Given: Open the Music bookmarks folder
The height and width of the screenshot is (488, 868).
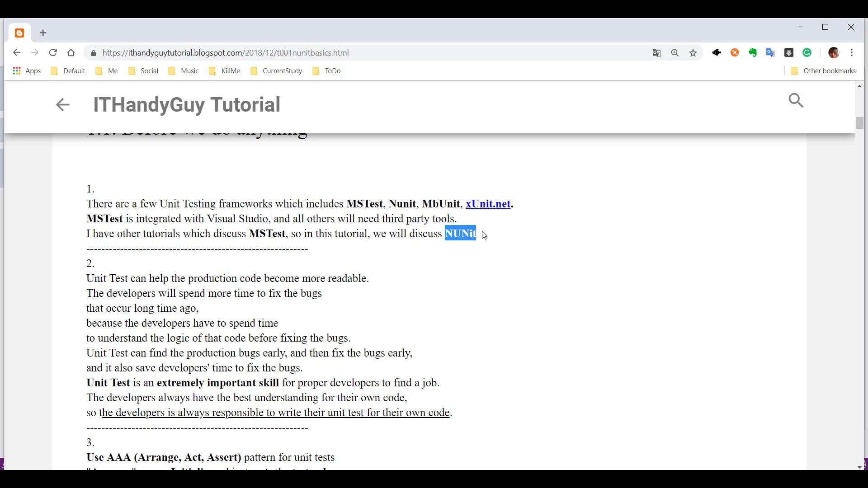Looking at the screenshot, I should click(x=184, y=71).
